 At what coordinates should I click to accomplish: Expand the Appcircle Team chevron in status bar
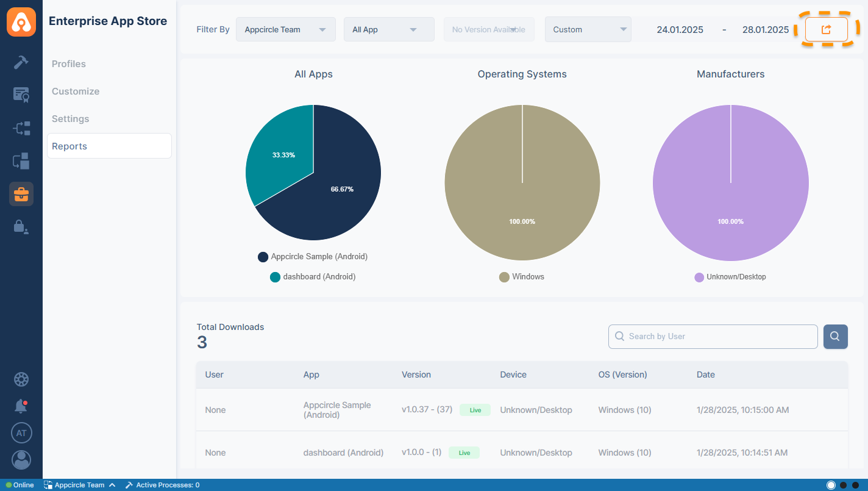click(x=112, y=485)
